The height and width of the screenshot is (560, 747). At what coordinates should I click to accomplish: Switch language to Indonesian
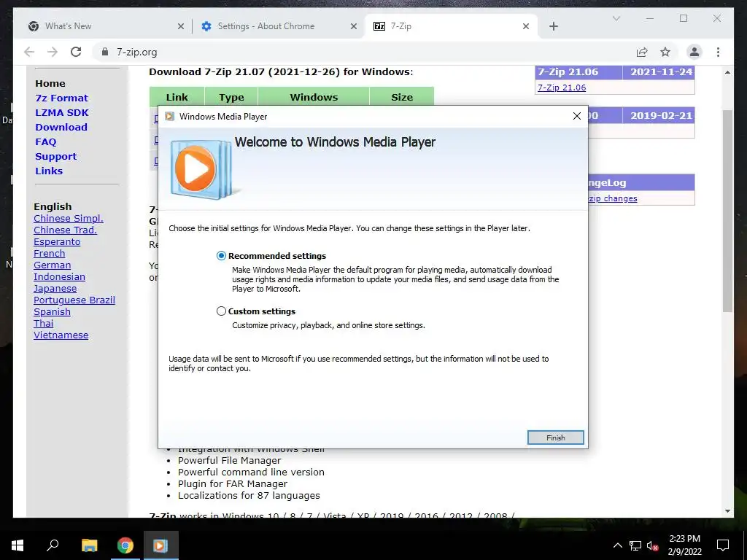point(59,276)
